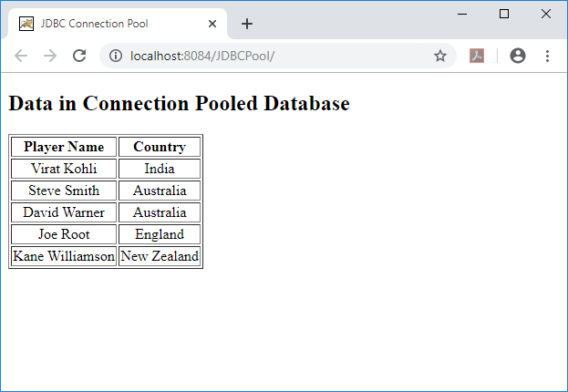Click the Kane Williamson cell
The image size is (568, 392).
[x=64, y=256]
